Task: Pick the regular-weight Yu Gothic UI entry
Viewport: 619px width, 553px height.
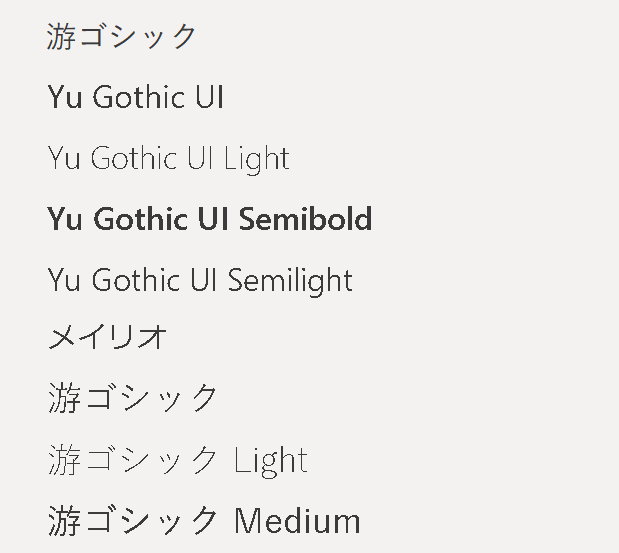Action: 135,97
